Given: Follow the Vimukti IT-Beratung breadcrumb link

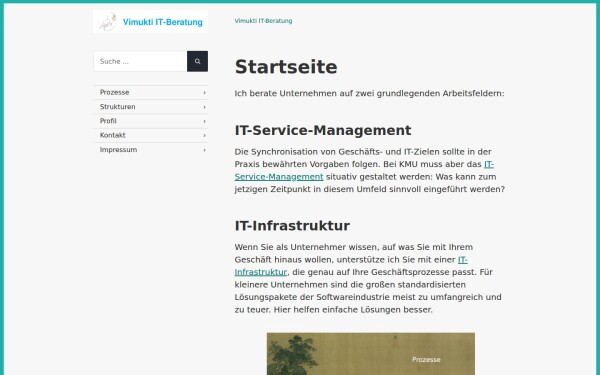Looking at the screenshot, I should [x=263, y=21].
